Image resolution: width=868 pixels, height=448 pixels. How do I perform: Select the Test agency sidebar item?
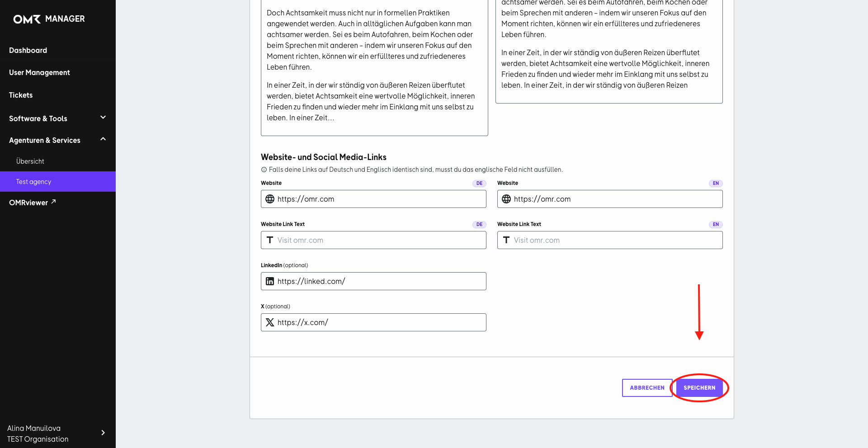pos(58,181)
